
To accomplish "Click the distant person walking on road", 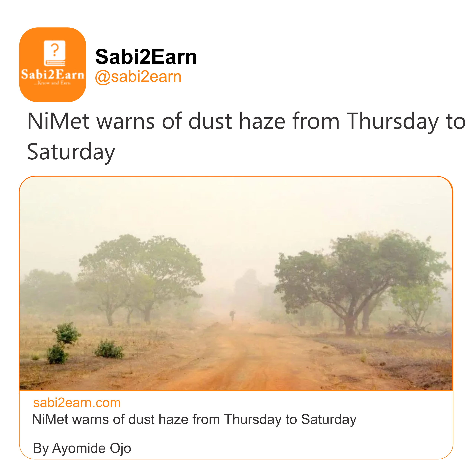I will tap(232, 316).
